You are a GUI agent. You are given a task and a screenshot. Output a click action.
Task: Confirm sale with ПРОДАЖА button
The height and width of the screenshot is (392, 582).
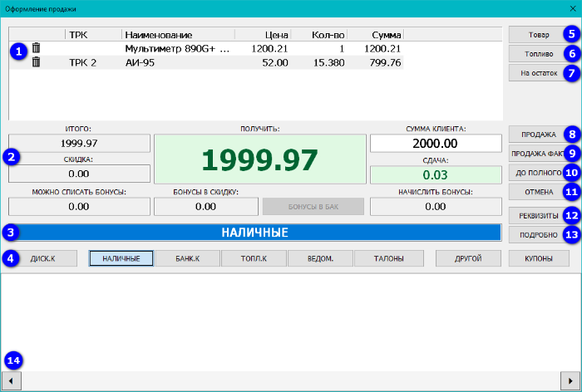(x=537, y=135)
